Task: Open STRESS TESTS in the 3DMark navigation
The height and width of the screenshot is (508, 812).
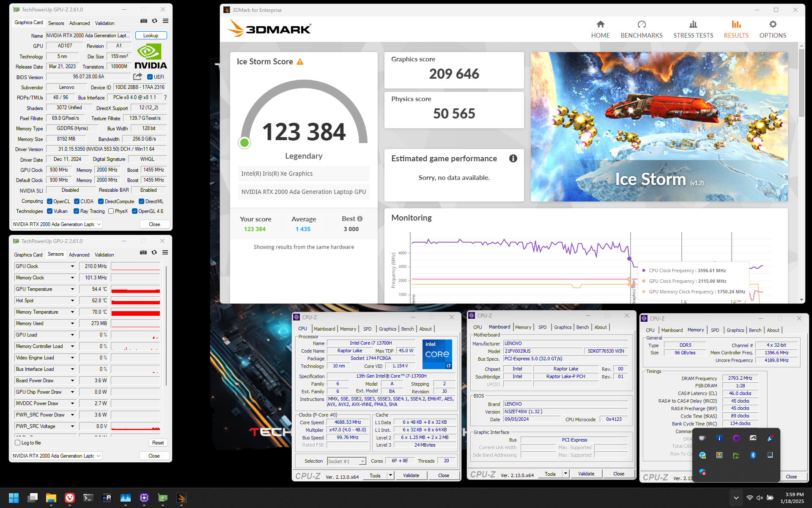Action: coord(693,30)
